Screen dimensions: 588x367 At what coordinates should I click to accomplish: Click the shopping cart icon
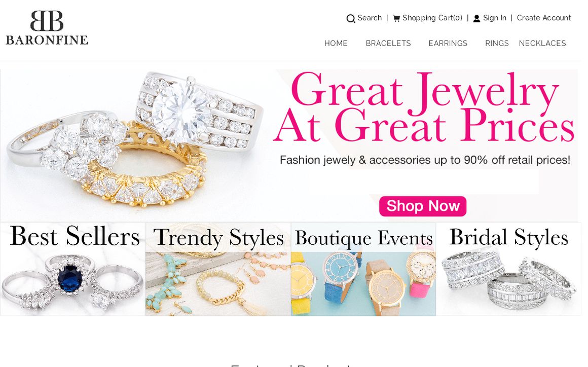396,18
